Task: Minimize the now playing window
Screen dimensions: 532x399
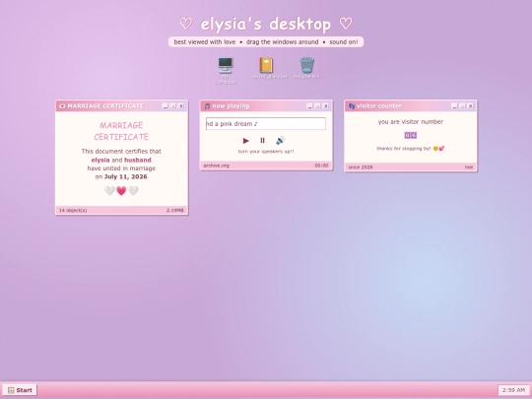Action: click(309, 105)
